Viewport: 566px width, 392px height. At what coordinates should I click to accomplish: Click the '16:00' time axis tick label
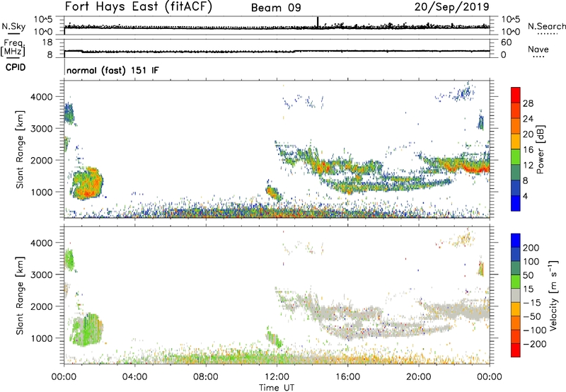(347, 377)
